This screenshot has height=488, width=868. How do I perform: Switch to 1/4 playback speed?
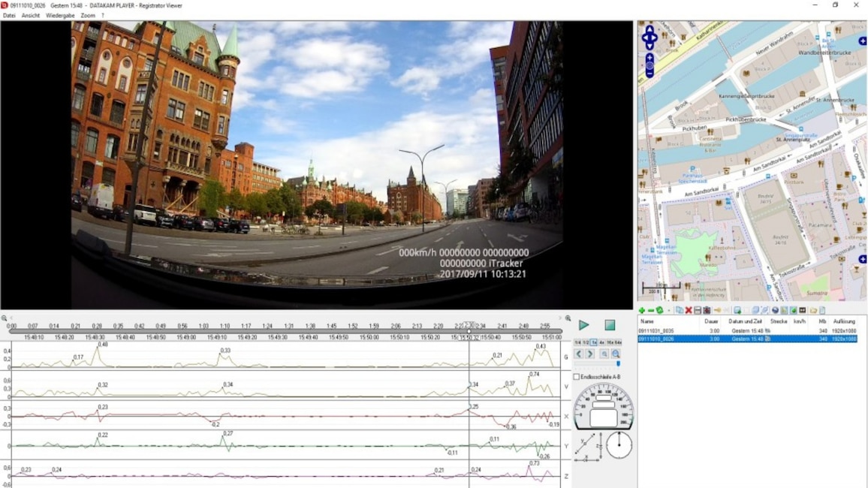click(579, 342)
